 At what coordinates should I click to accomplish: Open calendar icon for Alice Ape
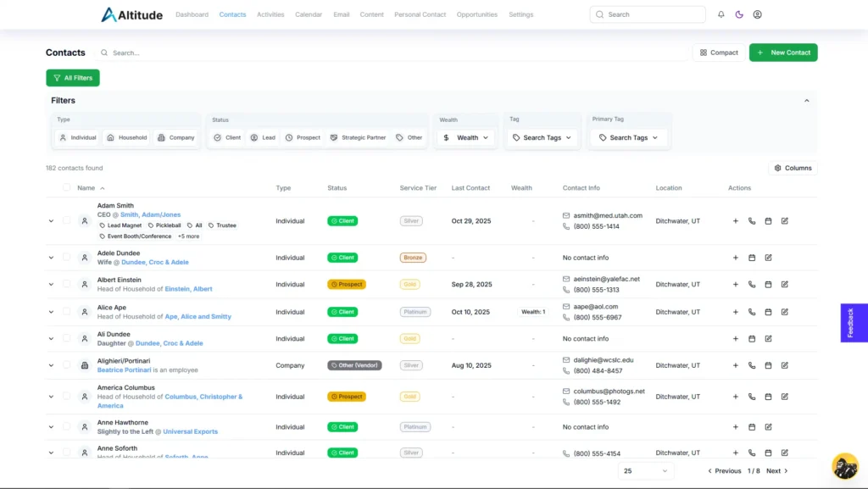[x=768, y=312]
